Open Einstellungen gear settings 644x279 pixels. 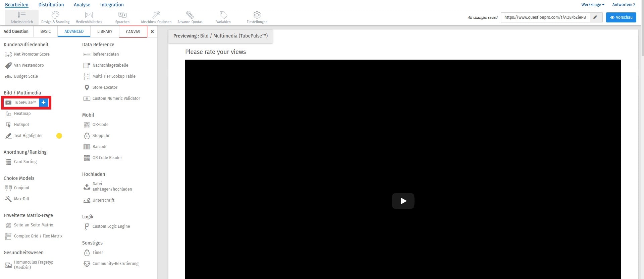pyautogui.click(x=257, y=17)
